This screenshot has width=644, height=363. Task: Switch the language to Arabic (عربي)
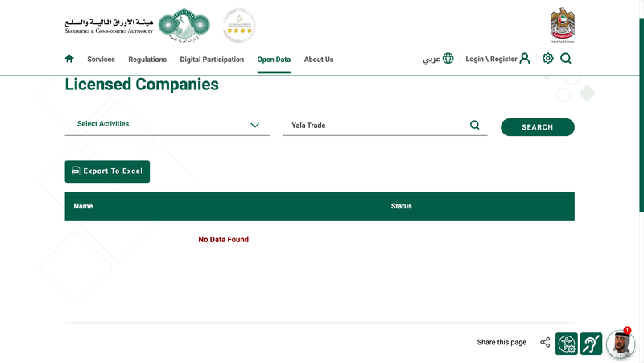tap(431, 59)
